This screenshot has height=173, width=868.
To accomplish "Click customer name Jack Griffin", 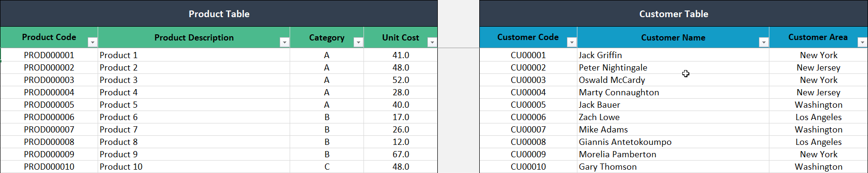I will click(673, 55).
